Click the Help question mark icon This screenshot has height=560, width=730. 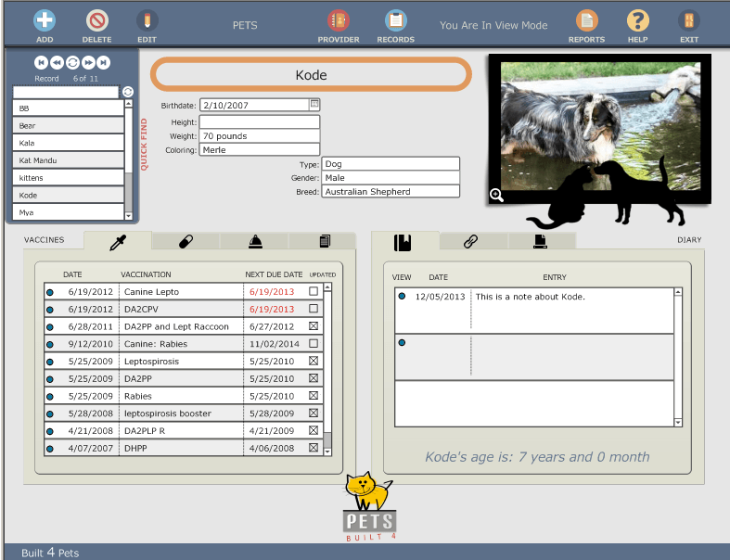click(637, 20)
